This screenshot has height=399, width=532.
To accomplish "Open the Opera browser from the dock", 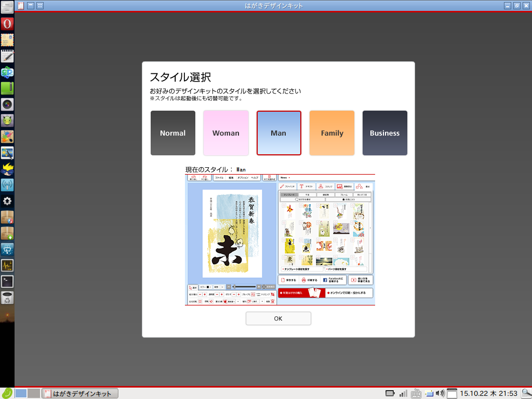I will [x=7, y=24].
